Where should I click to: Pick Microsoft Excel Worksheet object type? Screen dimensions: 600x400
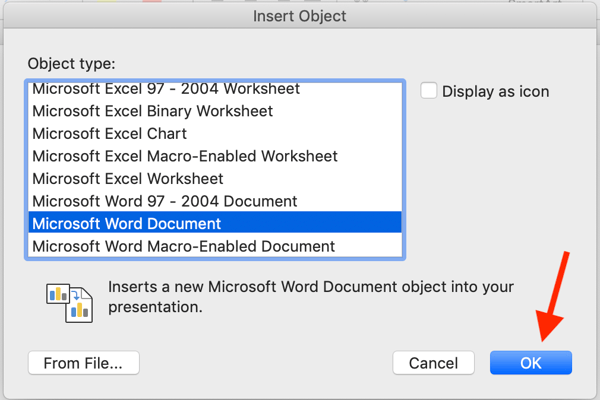tap(215, 179)
